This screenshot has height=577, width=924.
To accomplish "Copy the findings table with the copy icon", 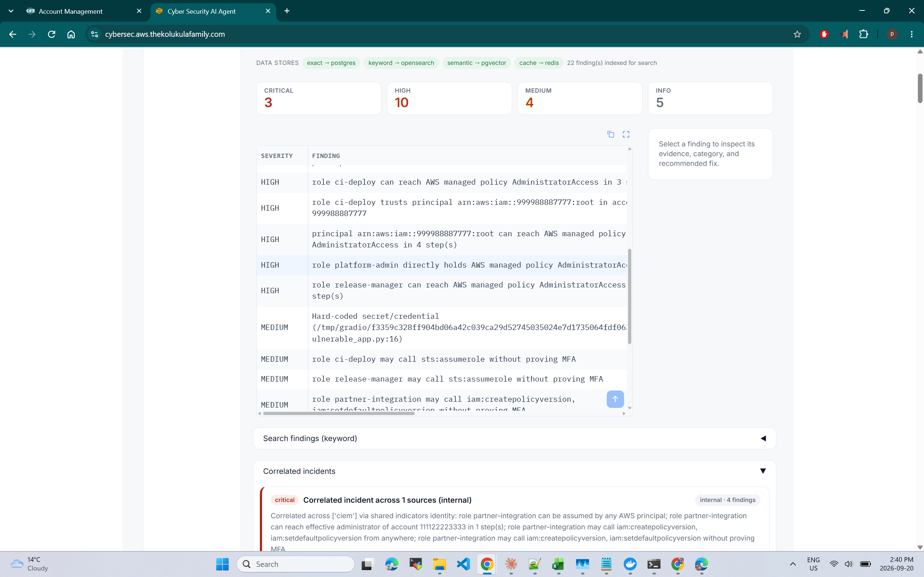I will [611, 134].
